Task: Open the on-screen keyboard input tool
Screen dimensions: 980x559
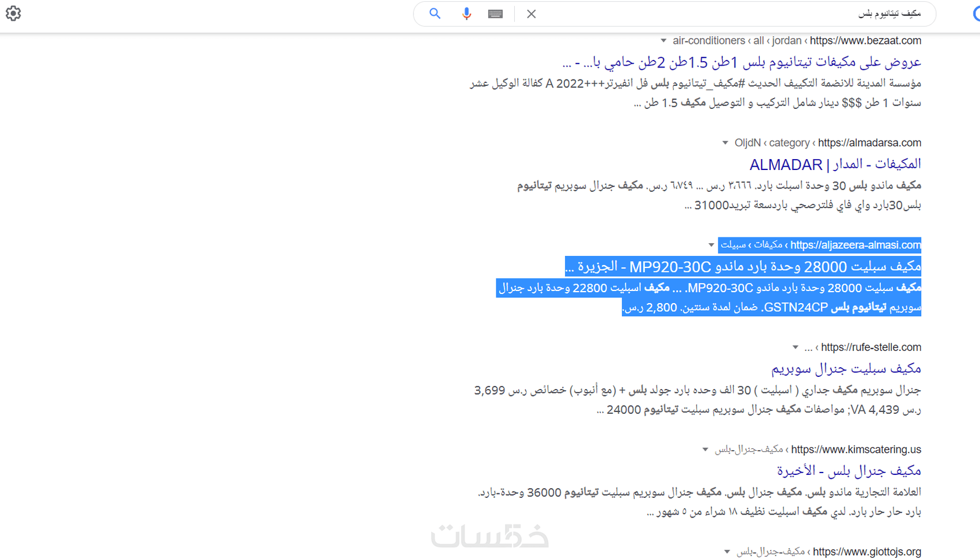Action: coord(495,14)
